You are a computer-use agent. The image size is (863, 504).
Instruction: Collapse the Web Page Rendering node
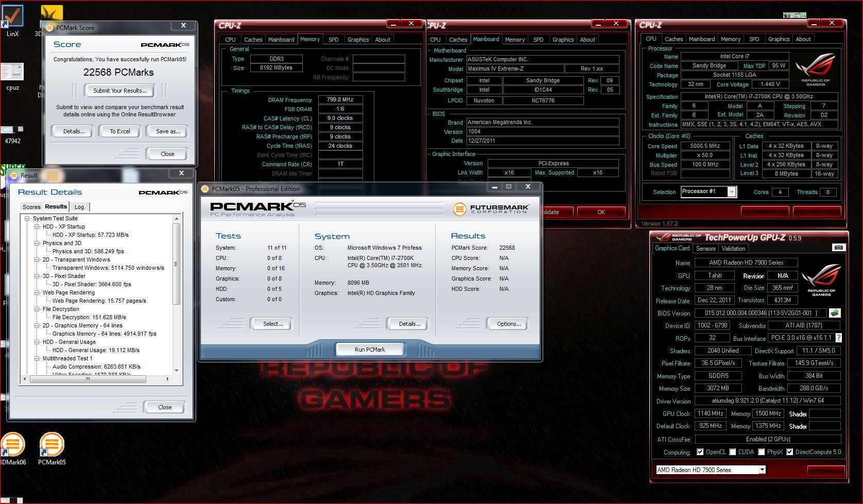point(37,292)
